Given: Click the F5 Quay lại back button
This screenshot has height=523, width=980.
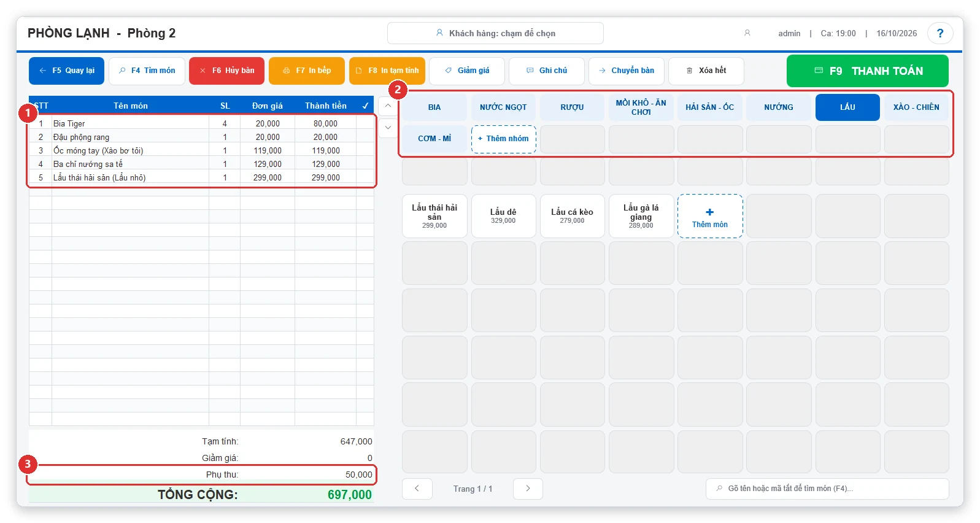Looking at the screenshot, I should click(66, 71).
